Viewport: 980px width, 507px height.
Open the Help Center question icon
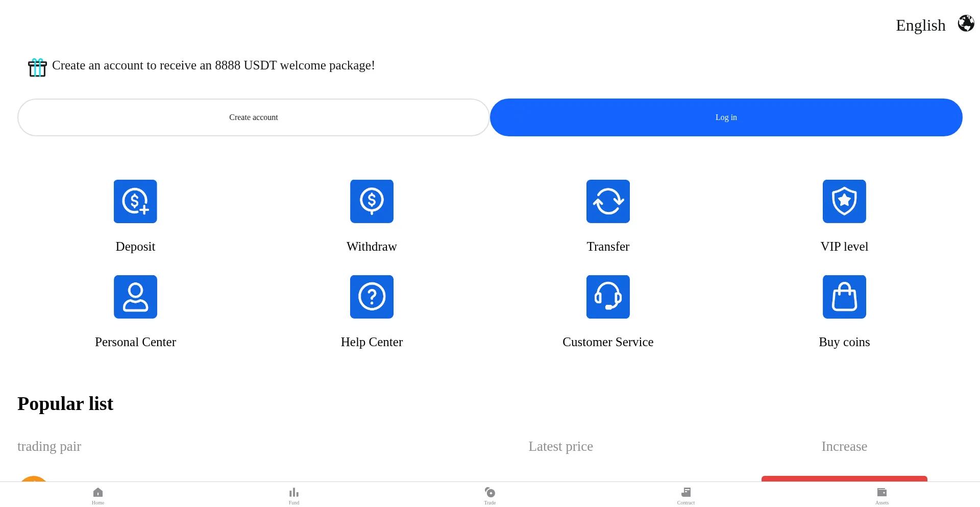point(372,297)
